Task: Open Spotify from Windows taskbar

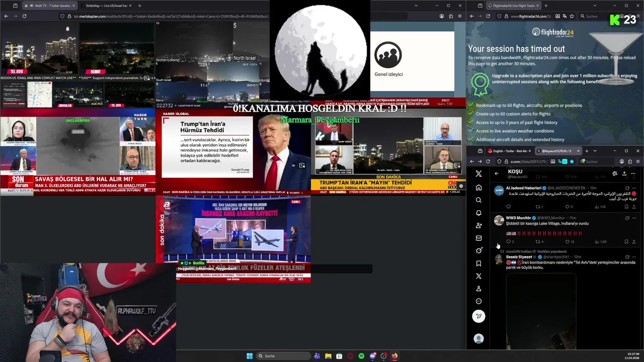Action: [361, 356]
